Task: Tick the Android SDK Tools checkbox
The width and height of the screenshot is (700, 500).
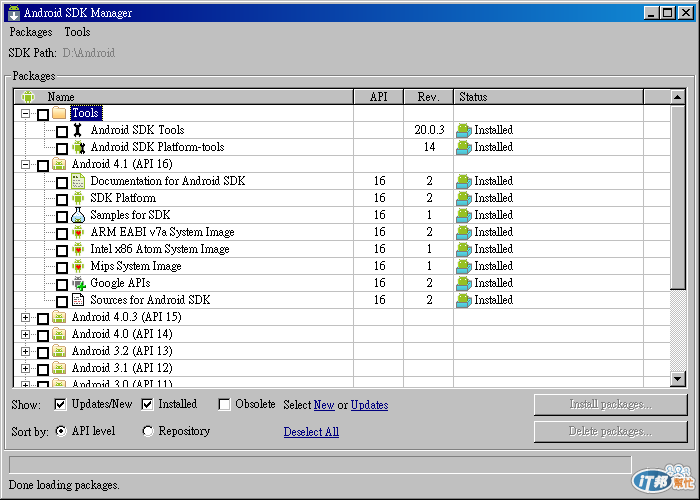Action: click(x=62, y=132)
